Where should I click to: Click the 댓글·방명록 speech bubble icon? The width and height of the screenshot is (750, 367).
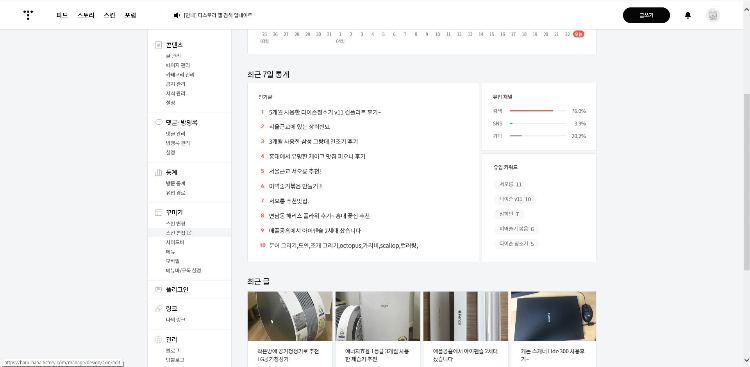tap(158, 122)
